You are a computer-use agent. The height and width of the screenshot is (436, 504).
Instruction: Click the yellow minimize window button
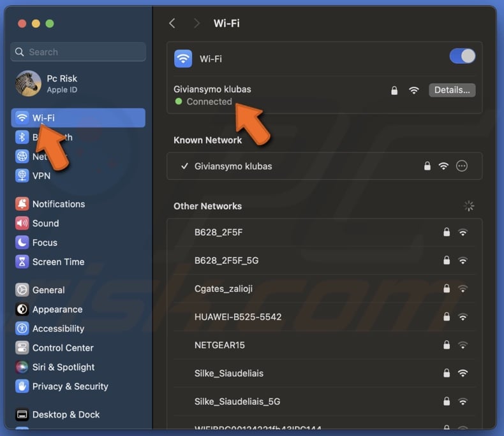[x=36, y=24]
